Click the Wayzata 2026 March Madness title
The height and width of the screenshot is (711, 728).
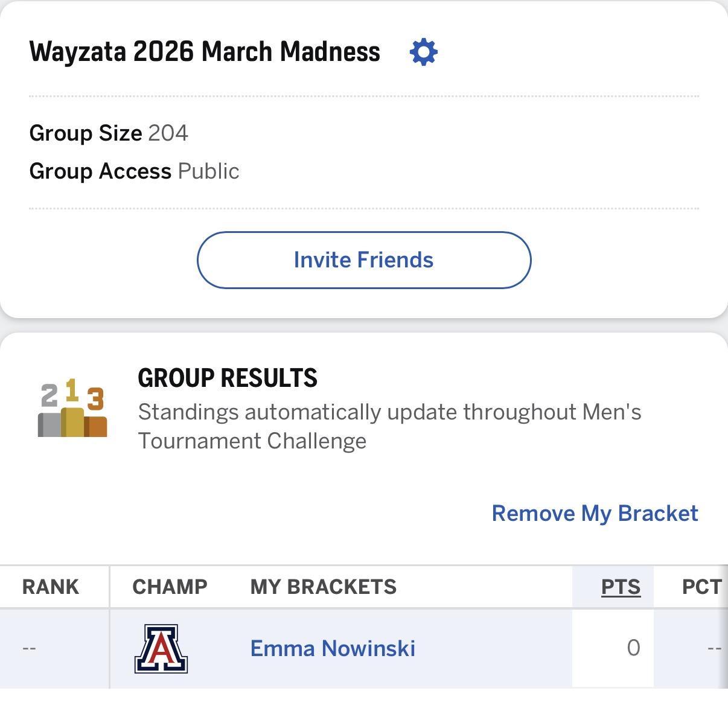point(205,52)
